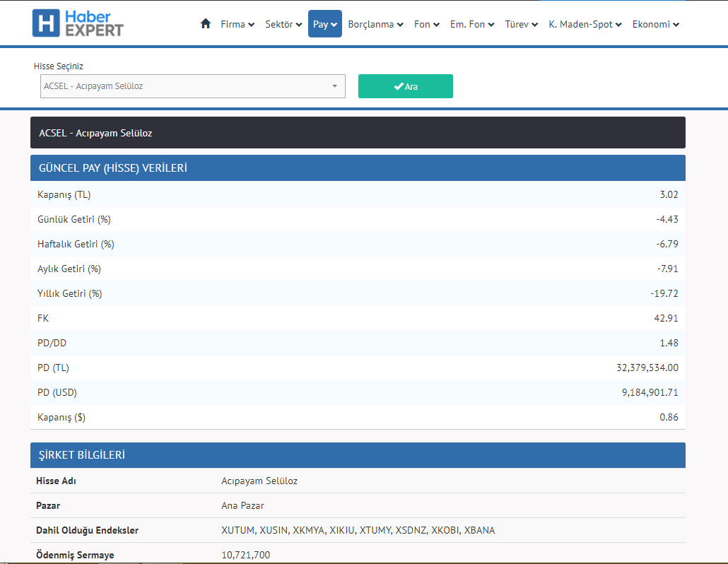This screenshot has height=564, width=728.
Task: Select the FK value 42.91
Action: coord(666,318)
